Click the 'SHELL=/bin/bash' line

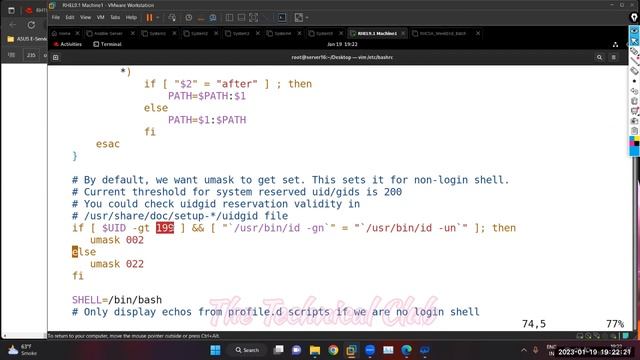point(117,300)
